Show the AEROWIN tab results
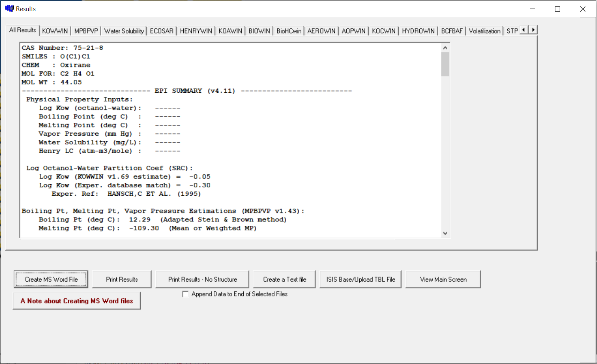This screenshot has width=597, height=364. pyautogui.click(x=321, y=31)
